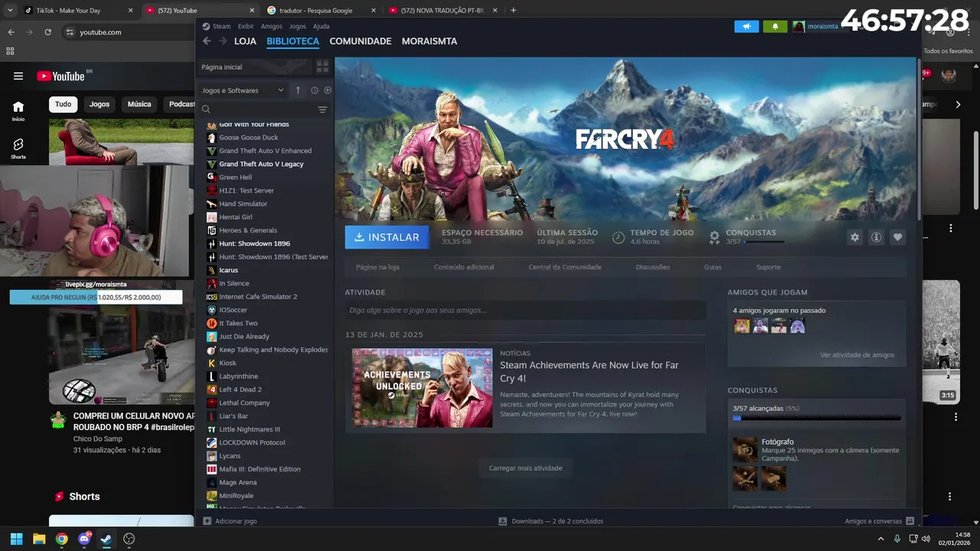
Task: Select Lethal Company in library list
Action: [x=244, y=403]
